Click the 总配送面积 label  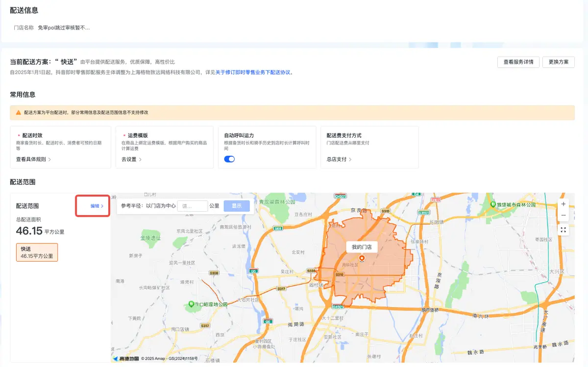click(x=29, y=220)
